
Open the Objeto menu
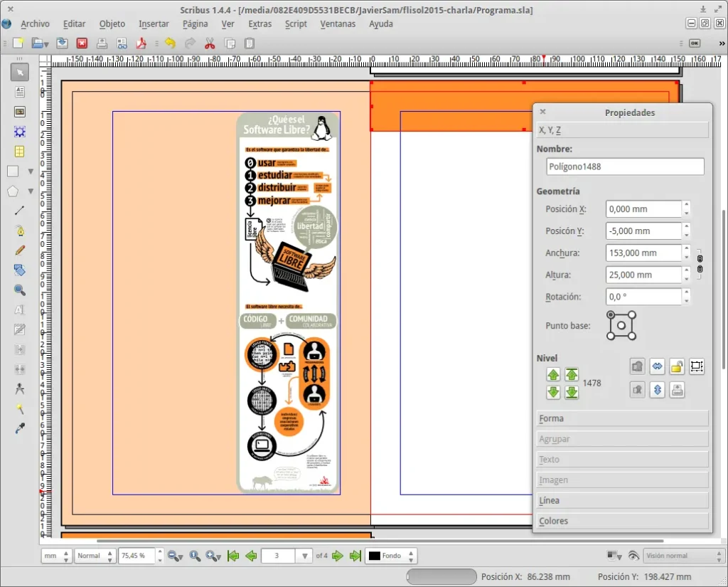pyautogui.click(x=112, y=23)
